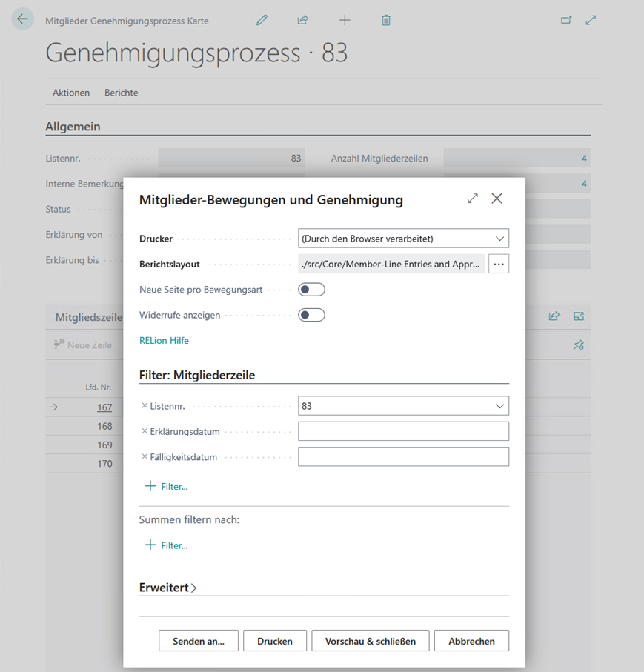This screenshot has width=644, height=672.
Task: Remove the Listennr. filter with its X
Action: coord(143,406)
